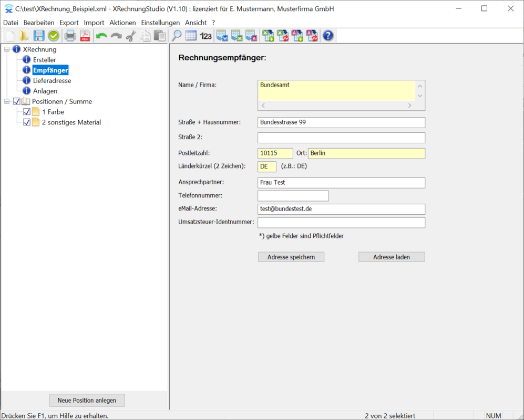Viewport: 524px width, 420px height.
Task: Click the Ort field containing Berlin
Action: 367,153
